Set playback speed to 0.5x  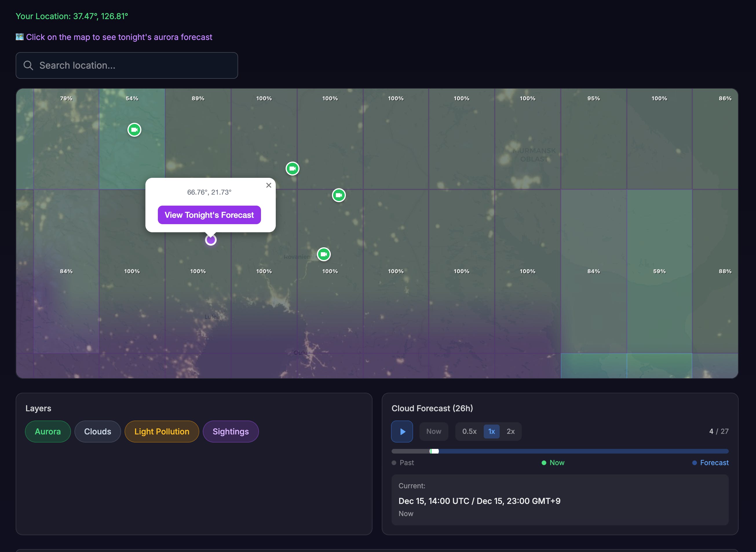[x=469, y=431]
